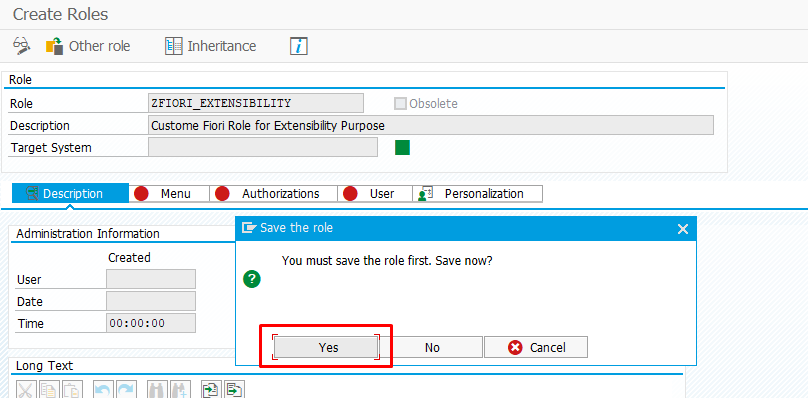This screenshot has width=808, height=398.
Task: Switch to the Menu tab
Action: point(169,194)
